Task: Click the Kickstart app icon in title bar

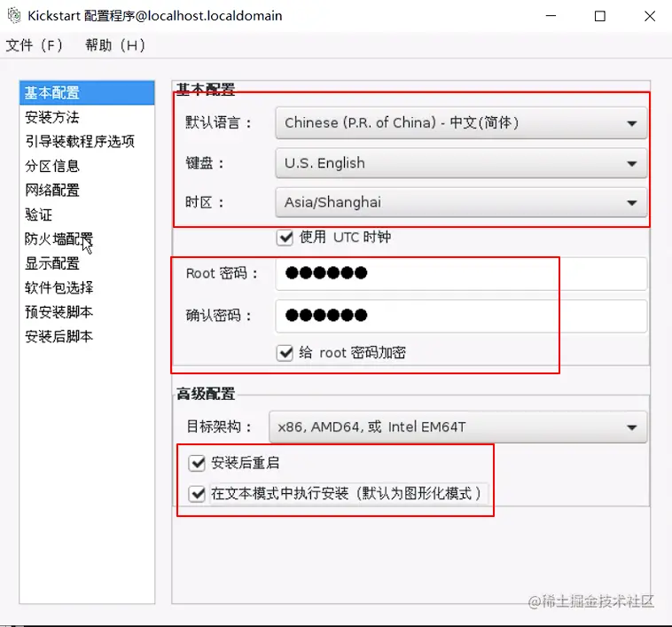Action: click(14, 16)
